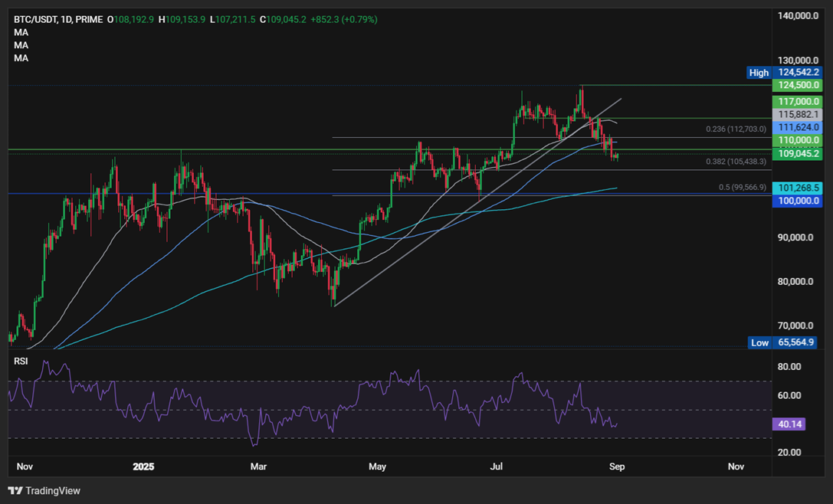Select the RSI indicator label
The width and height of the screenshot is (833, 504).
[x=19, y=361]
